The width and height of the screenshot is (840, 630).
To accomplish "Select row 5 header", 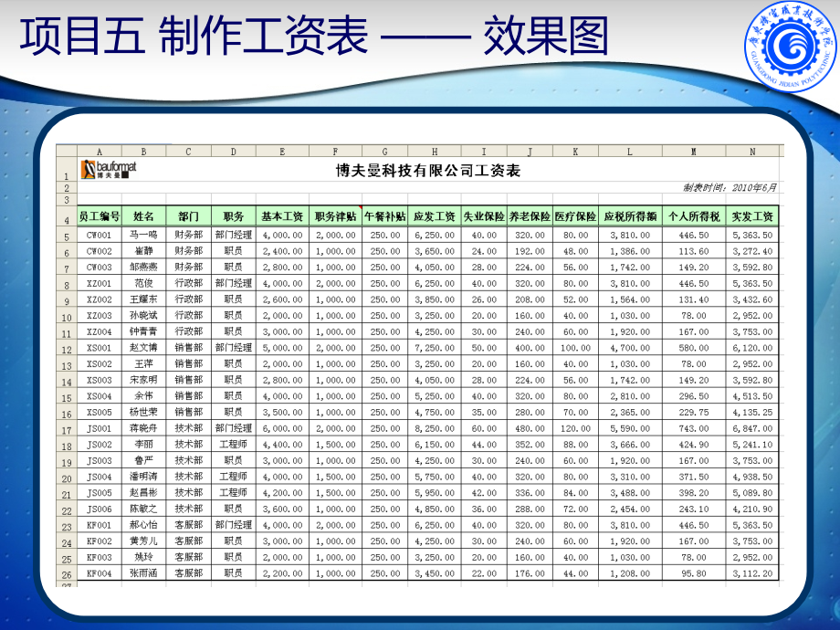I will (x=67, y=236).
